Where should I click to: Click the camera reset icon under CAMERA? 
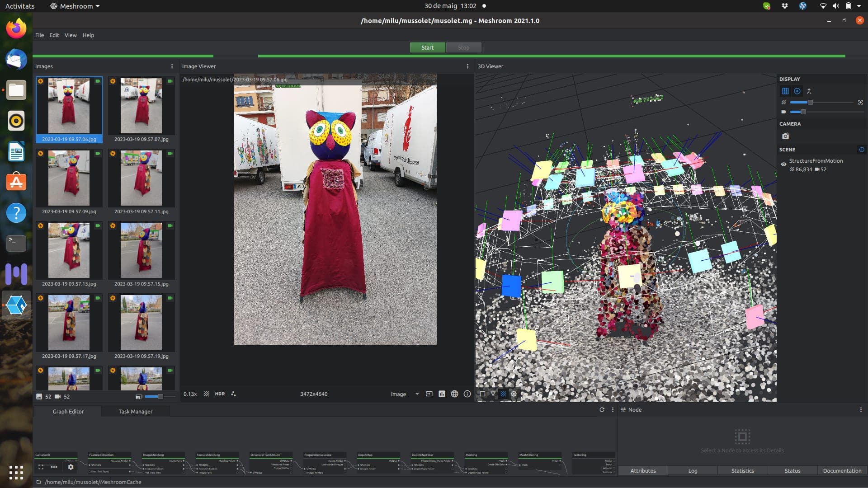(x=785, y=136)
